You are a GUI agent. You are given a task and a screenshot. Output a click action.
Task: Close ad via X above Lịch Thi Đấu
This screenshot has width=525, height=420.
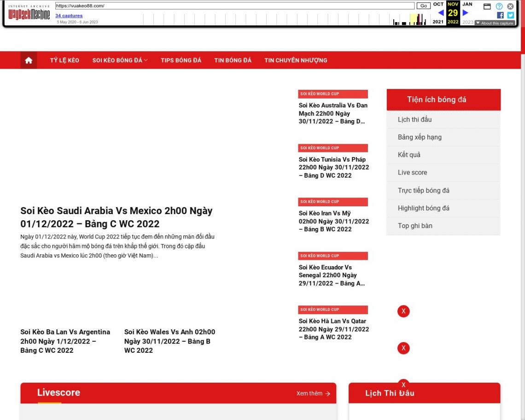tap(403, 385)
